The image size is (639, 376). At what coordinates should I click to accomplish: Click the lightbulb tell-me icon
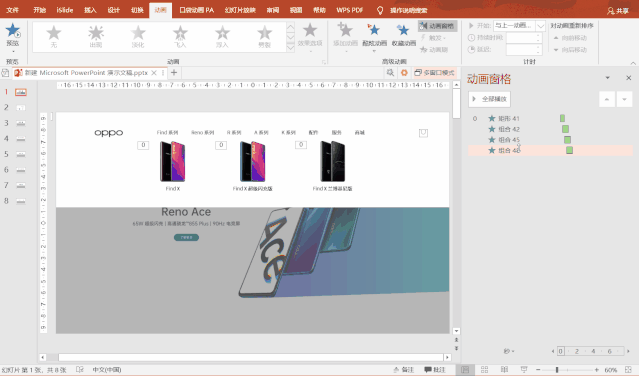[x=380, y=10]
